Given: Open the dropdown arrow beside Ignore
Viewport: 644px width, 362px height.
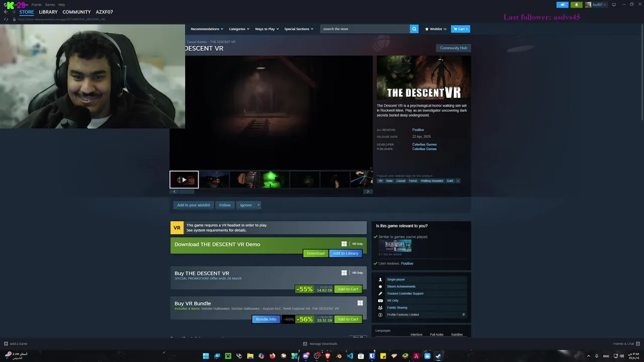Looking at the screenshot, I should click(258, 205).
